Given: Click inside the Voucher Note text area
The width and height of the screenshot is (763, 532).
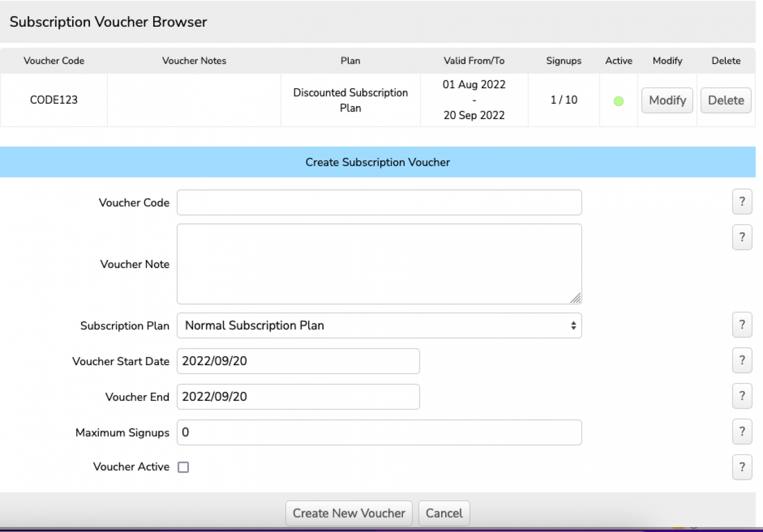Looking at the screenshot, I should (x=379, y=264).
